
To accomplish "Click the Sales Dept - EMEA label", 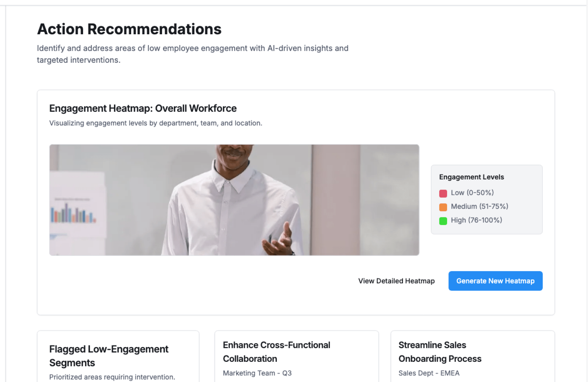I will (429, 373).
